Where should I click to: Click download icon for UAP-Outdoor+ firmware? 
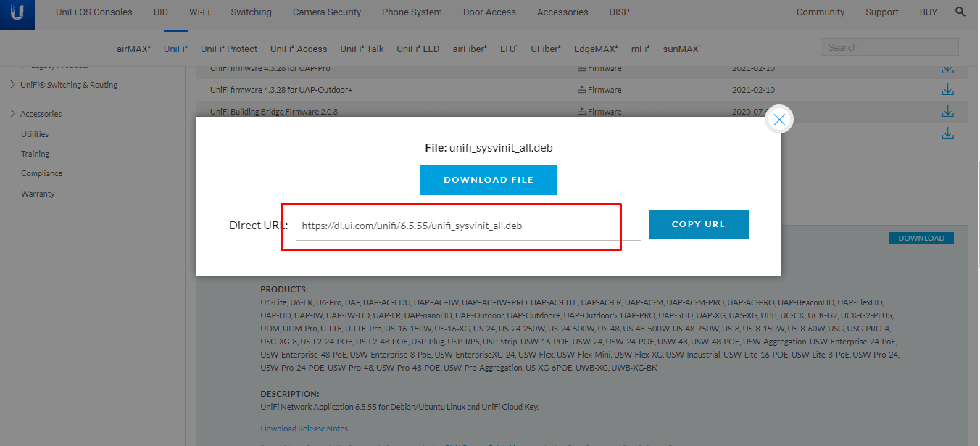tap(947, 89)
